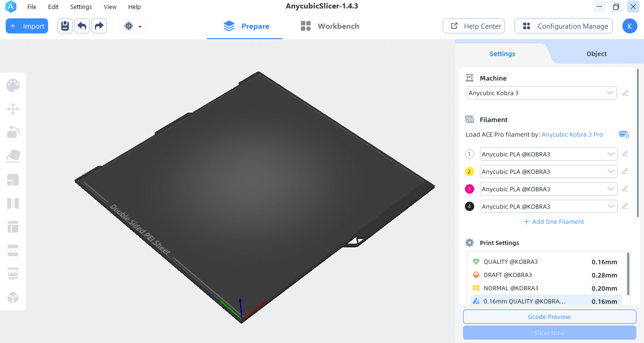Click the Anycubic Kobra 3 Pro link

pos(572,134)
